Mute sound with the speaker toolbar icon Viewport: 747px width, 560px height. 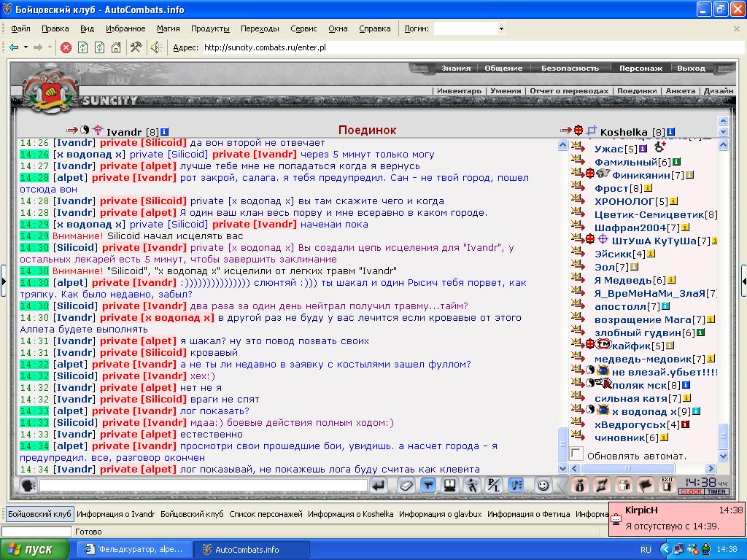tap(156, 47)
